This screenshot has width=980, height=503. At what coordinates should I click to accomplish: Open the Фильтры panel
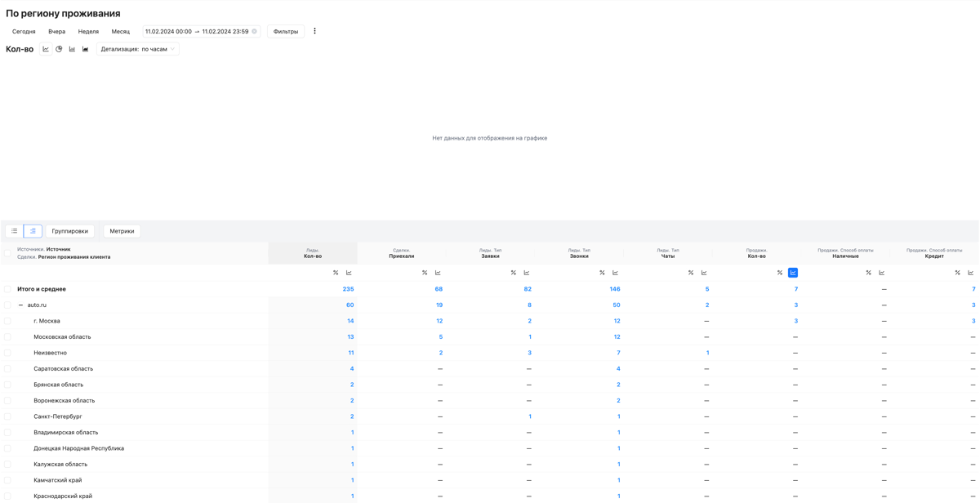pos(285,32)
